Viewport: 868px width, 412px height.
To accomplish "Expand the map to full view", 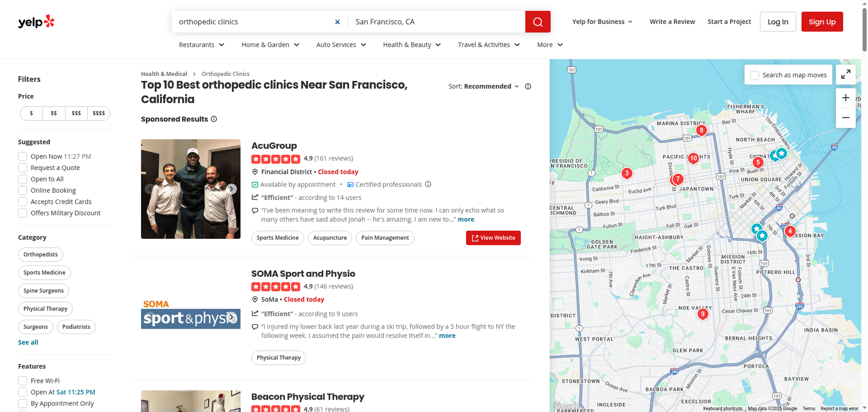I will coord(846,75).
